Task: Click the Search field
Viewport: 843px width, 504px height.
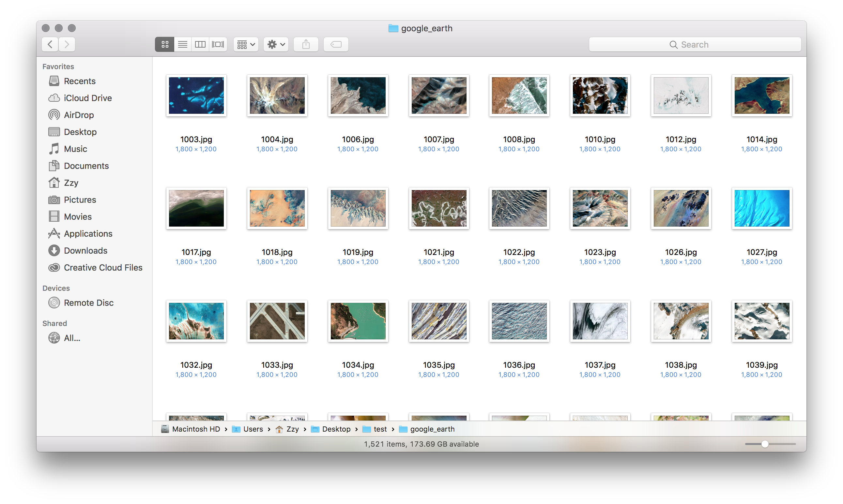Action: [695, 44]
